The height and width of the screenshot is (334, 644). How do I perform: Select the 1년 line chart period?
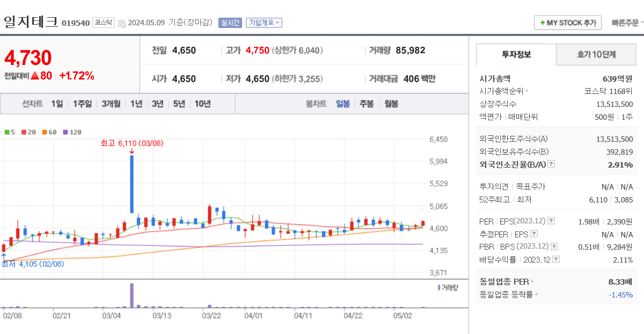136,104
